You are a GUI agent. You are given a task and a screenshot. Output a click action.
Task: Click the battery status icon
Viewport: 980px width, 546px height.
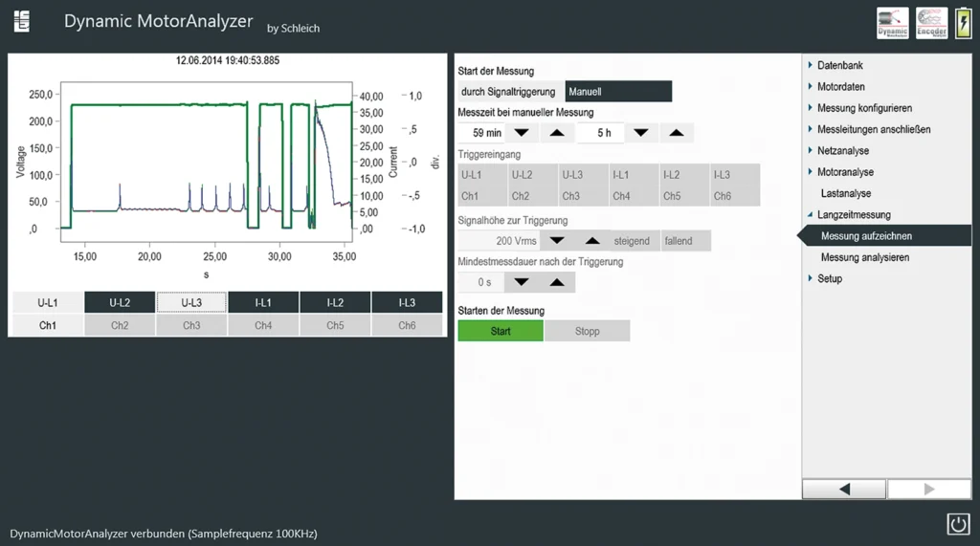tap(962, 23)
